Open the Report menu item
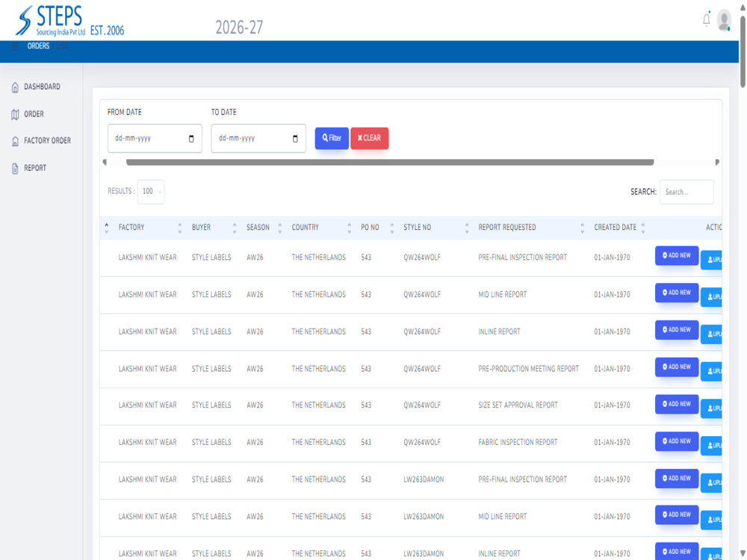 click(x=35, y=167)
